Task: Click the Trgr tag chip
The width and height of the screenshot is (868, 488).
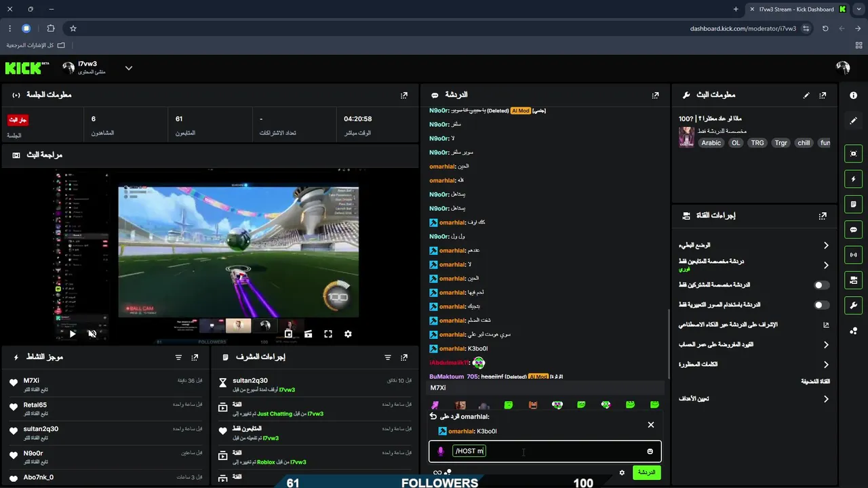Action: 781,143
